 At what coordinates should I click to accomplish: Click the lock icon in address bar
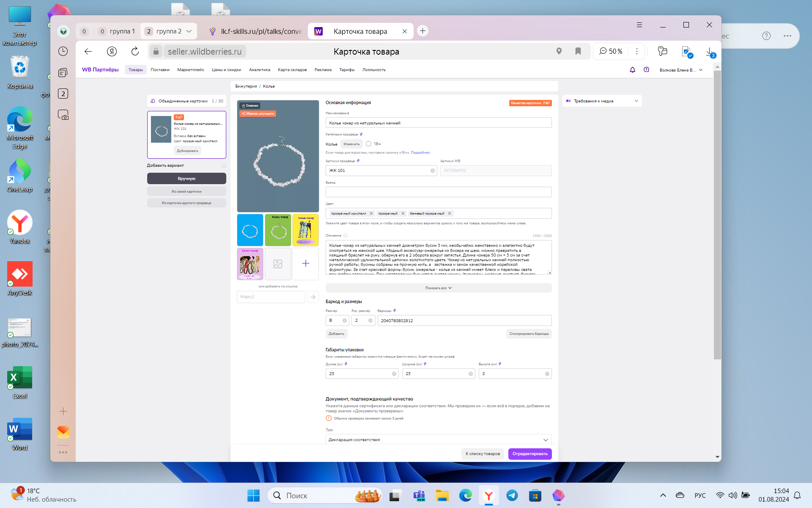click(156, 51)
